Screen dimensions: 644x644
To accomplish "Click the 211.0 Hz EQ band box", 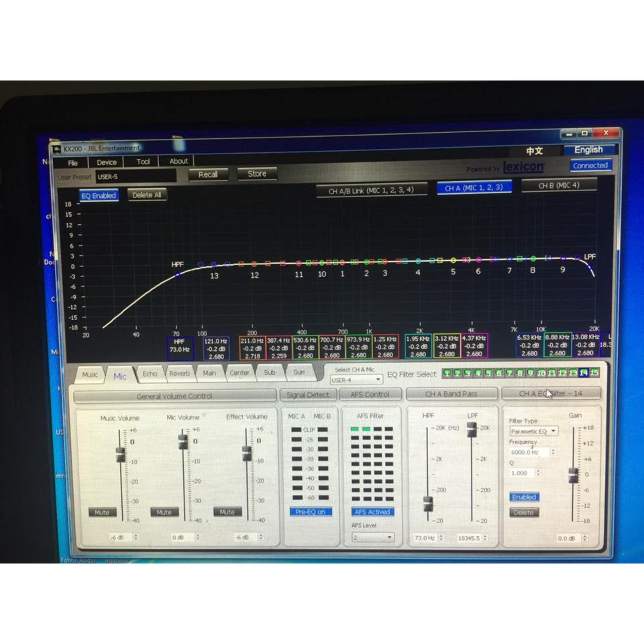I will click(252, 348).
